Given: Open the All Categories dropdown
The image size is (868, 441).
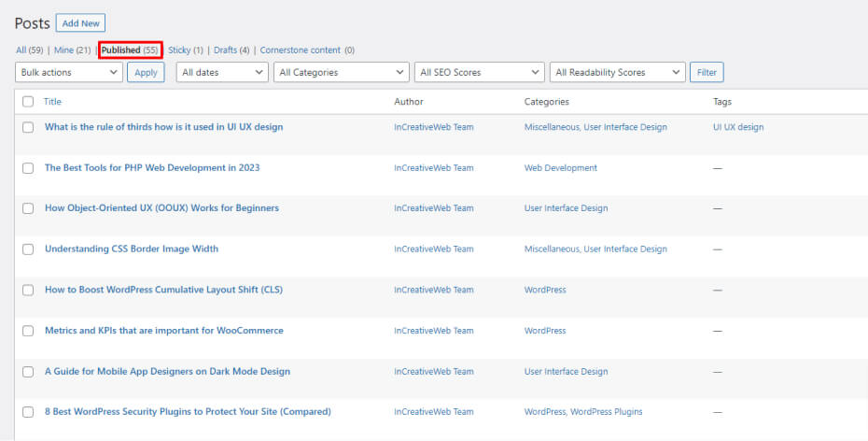Looking at the screenshot, I should click(342, 72).
